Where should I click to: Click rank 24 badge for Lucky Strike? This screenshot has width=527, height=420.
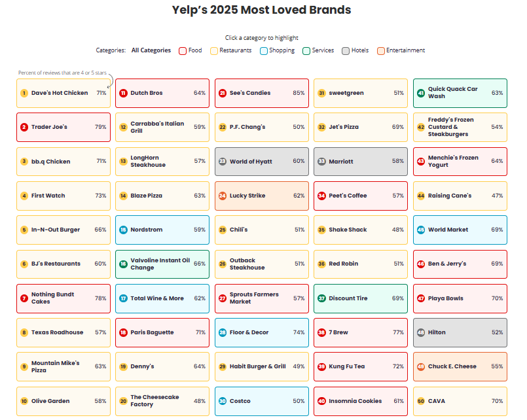(x=223, y=196)
